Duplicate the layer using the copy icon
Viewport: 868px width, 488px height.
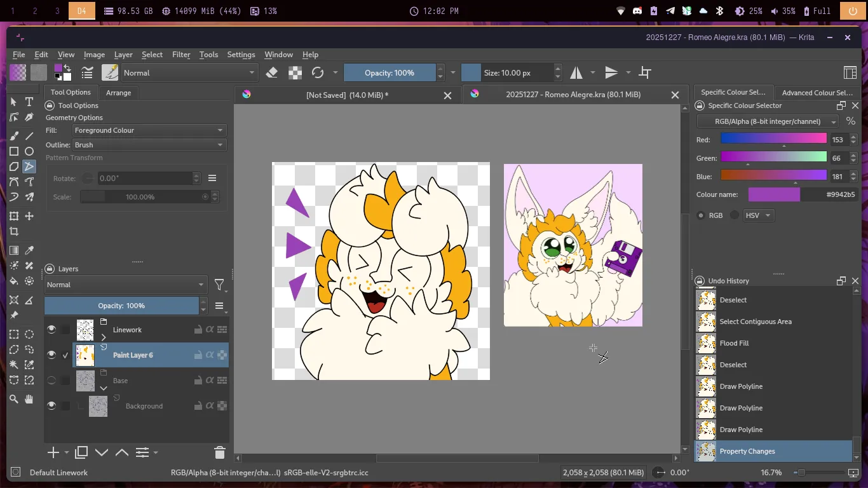81,452
